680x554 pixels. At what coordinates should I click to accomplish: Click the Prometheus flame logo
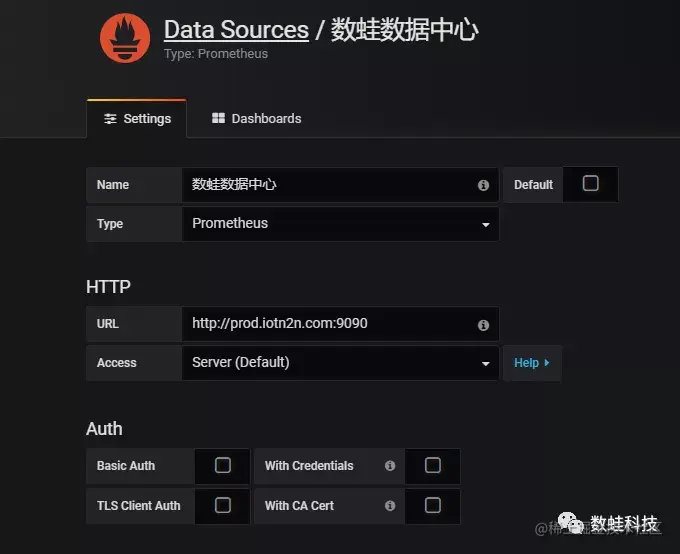click(125, 38)
